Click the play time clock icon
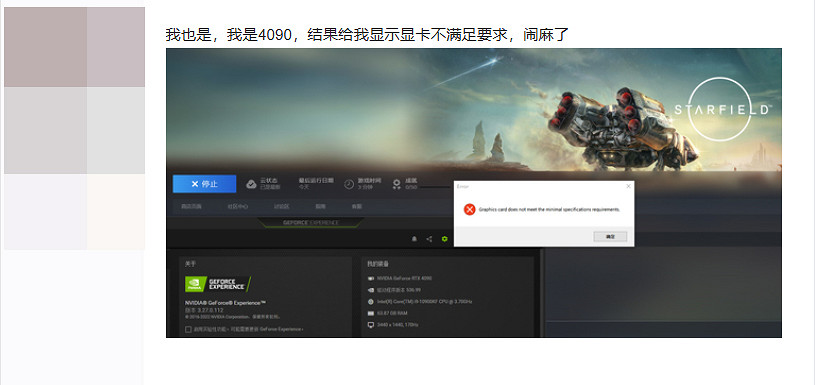This screenshot has height=385, width=815. point(349,184)
